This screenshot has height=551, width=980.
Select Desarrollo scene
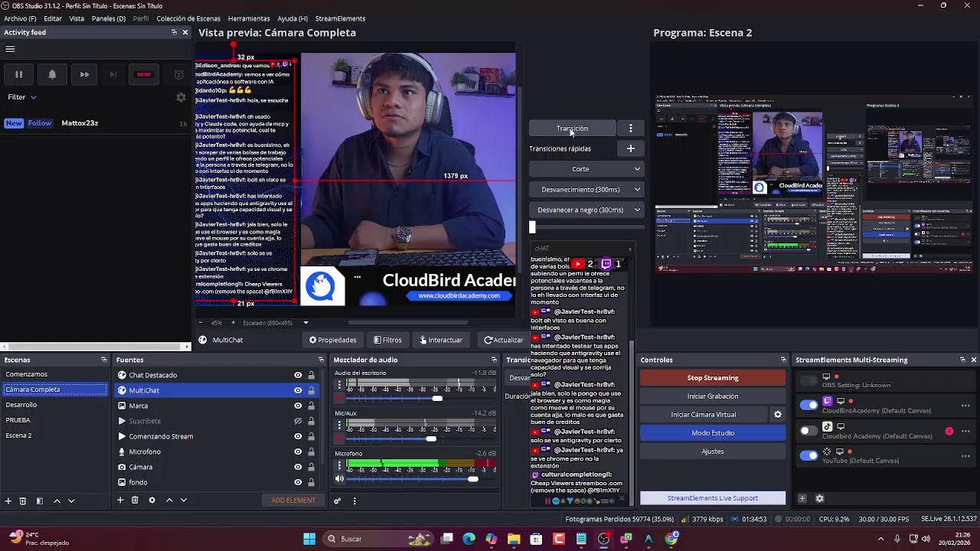(x=55, y=405)
